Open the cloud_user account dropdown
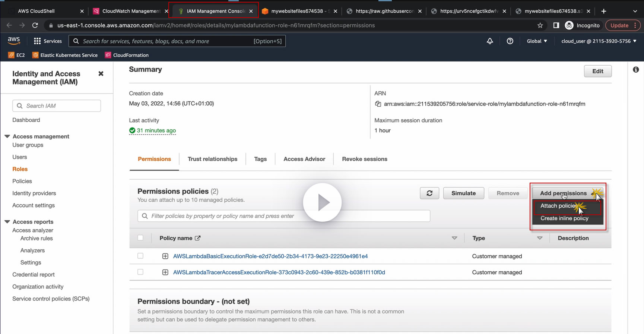The width and height of the screenshot is (644, 334). [599, 41]
